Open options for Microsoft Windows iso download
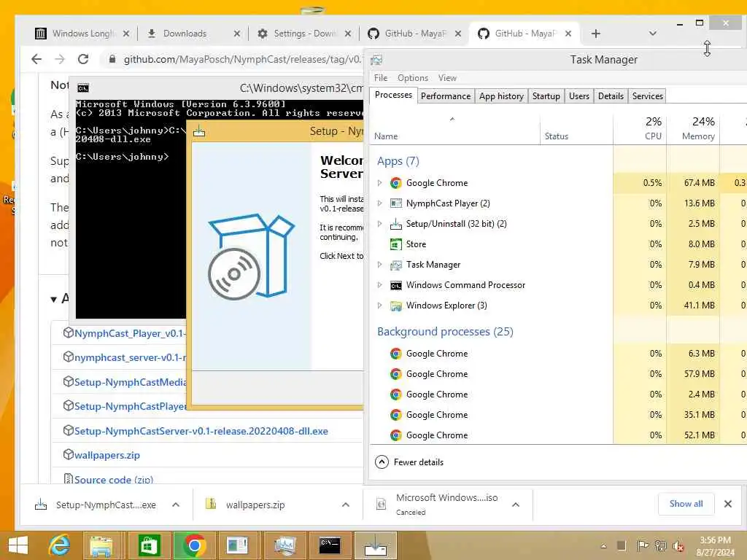 pyautogui.click(x=516, y=505)
